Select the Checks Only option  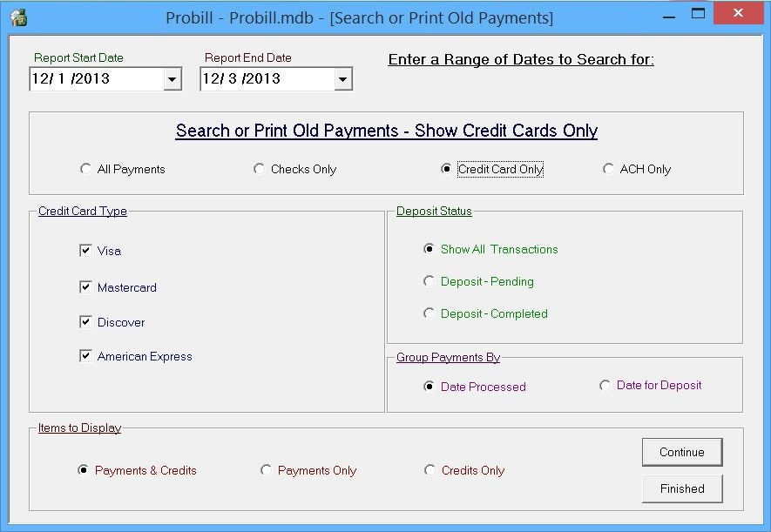click(x=259, y=169)
